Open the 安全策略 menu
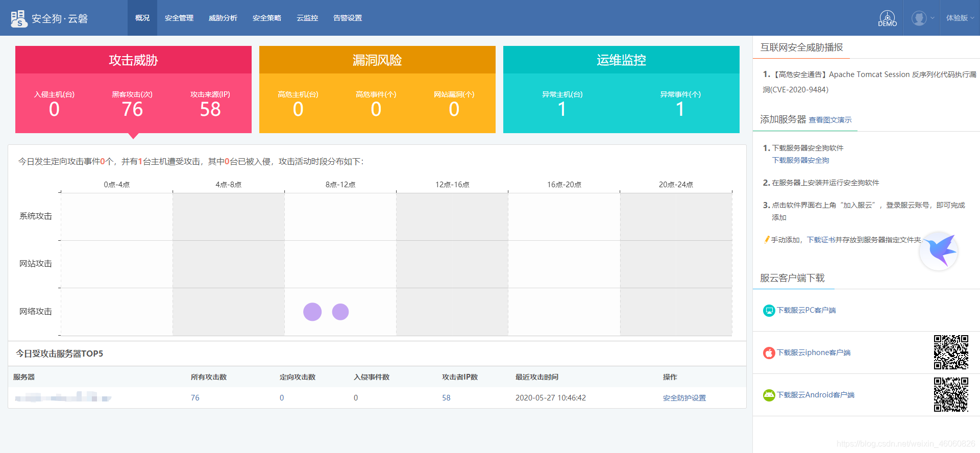This screenshot has height=453, width=980. pyautogui.click(x=267, y=18)
